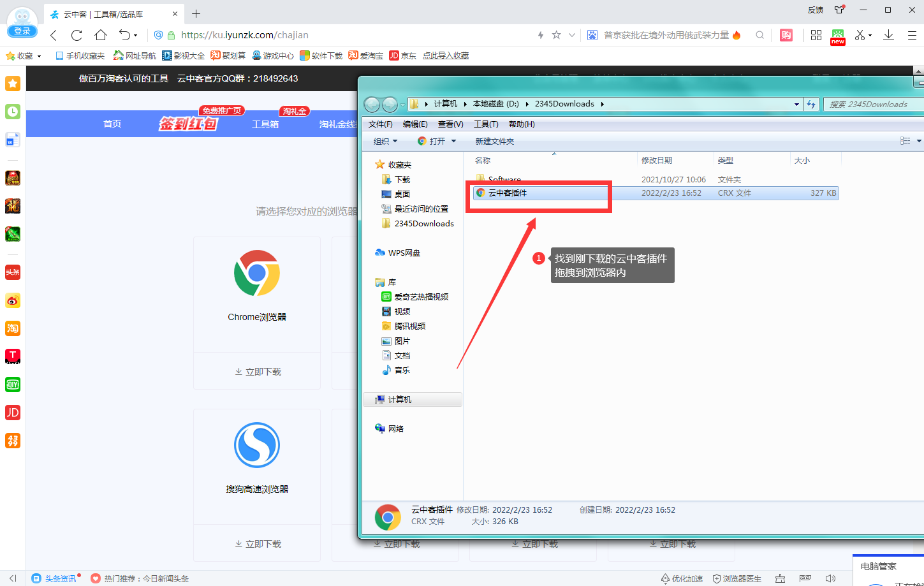Open the browser main menu icon
This screenshot has height=586, width=924.
[x=912, y=35]
